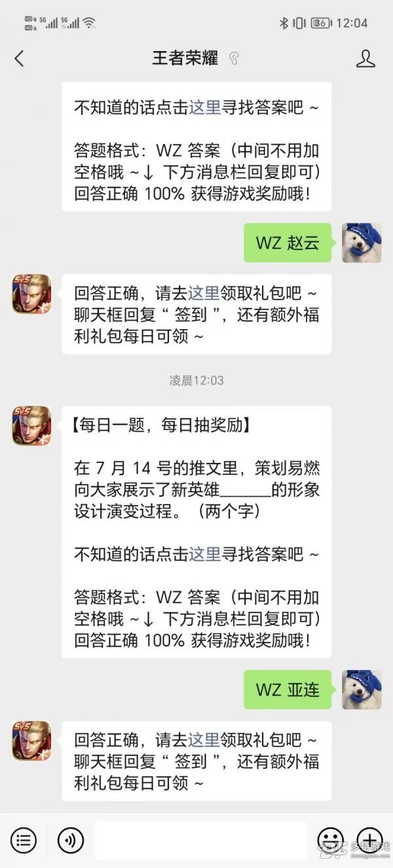This screenshot has width=393, height=868.
Task: Tap the 王者荣耀 chat title
Action: (185, 58)
